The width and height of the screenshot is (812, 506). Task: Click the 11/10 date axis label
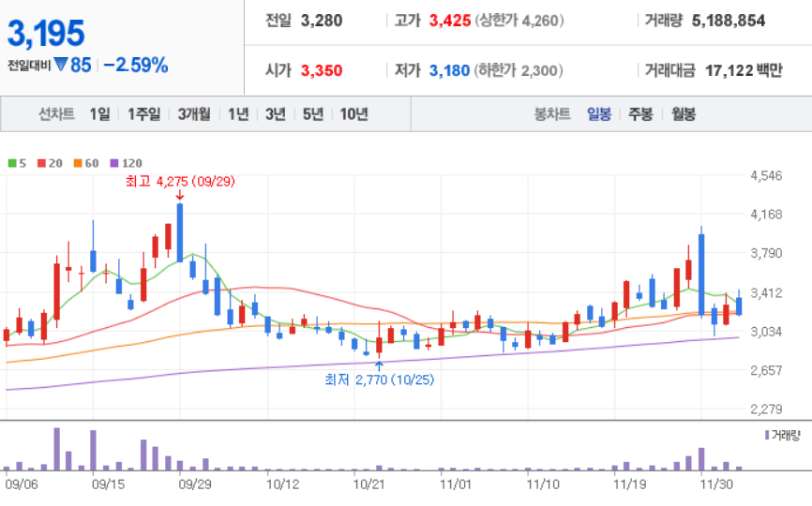[543, 484]
